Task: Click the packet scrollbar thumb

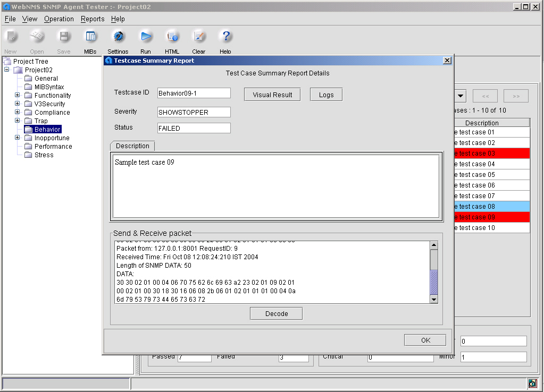Action: coord(434,283)
